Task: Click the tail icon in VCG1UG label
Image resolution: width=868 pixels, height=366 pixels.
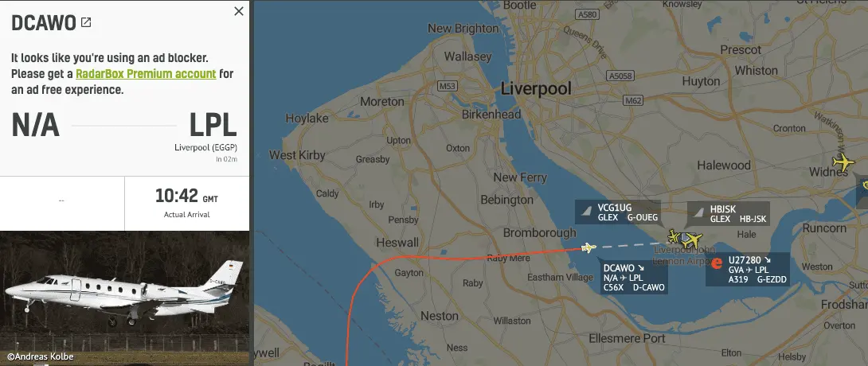Action: 585,211
